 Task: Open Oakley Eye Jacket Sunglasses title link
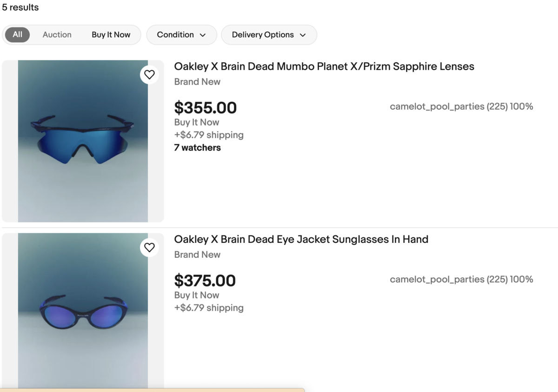click(301, 239)
